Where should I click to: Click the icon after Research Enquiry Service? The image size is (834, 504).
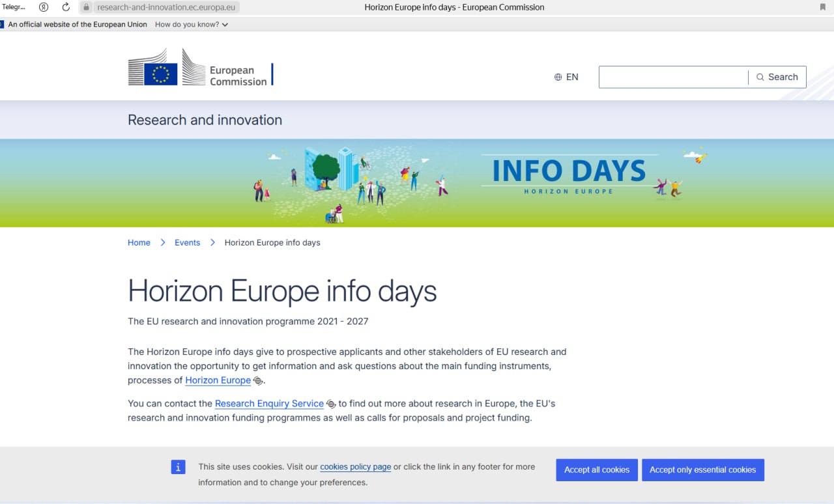point(331,404)
